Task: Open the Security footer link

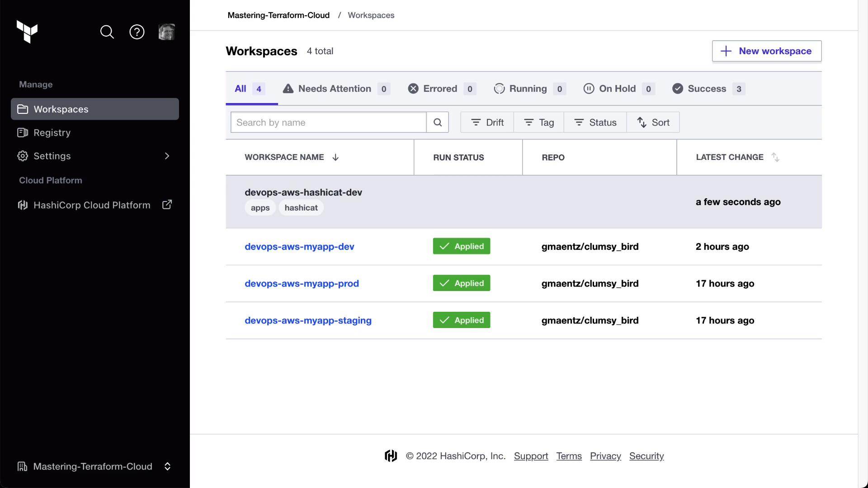Action: 646,456
